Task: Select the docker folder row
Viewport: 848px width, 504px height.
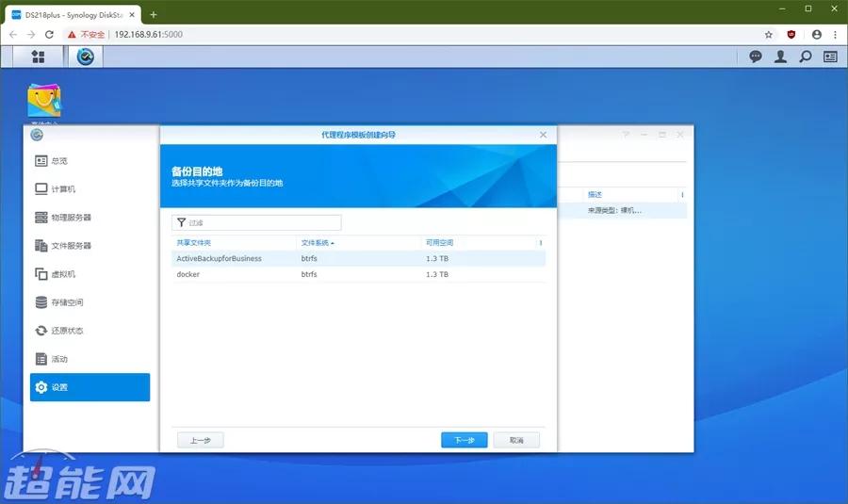Action: coord(358,274)
